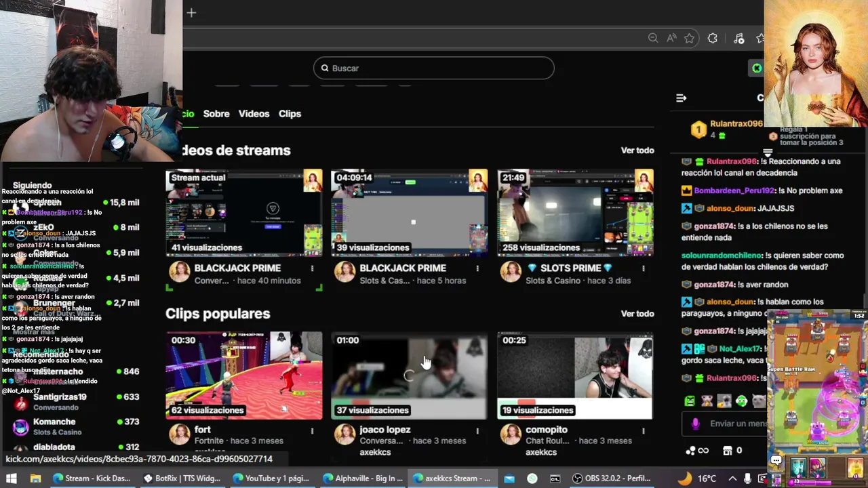
Task: Insert the green headphones emote in chat
Action: (x=741, y=401)
